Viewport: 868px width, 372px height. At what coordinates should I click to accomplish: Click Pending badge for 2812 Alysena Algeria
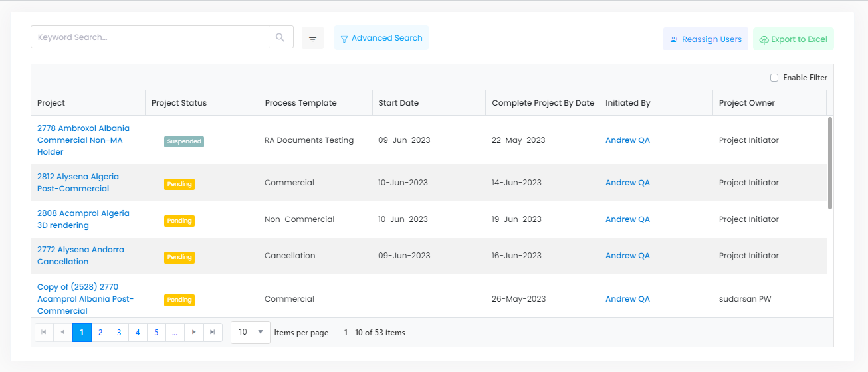179,184
